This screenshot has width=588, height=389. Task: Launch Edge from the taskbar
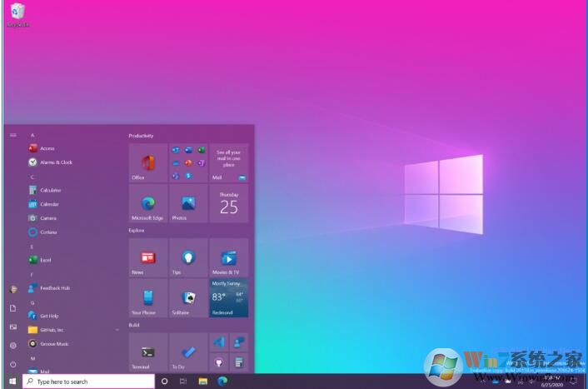click(x=222, y=382)
